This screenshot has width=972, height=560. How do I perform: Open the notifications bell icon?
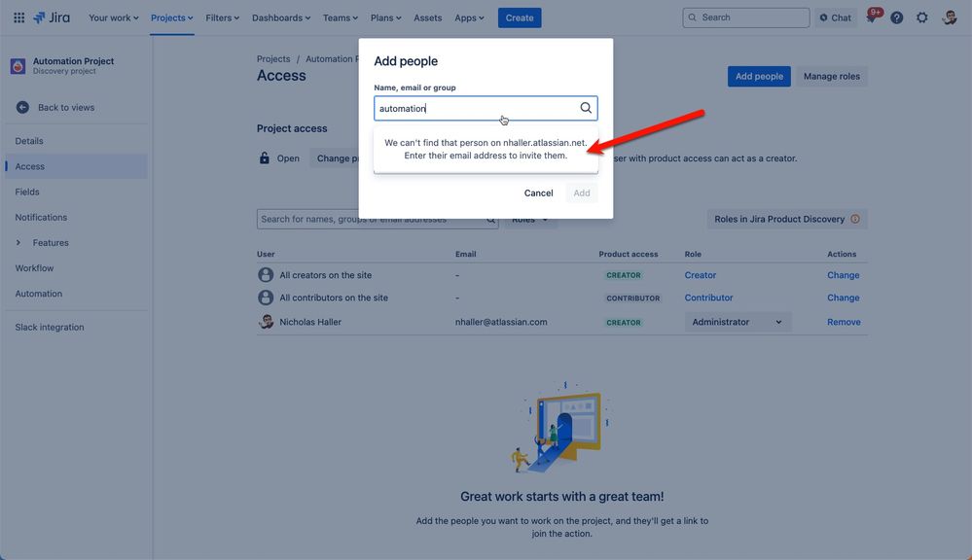872,17
